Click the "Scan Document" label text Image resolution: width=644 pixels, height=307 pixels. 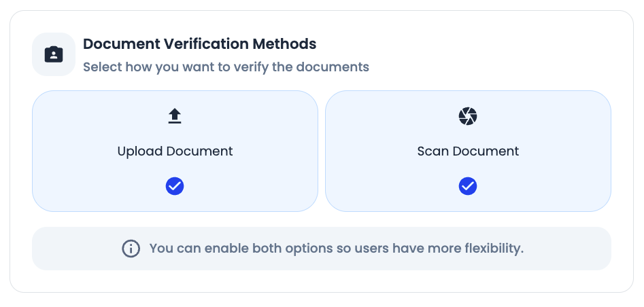(x=468, y=151)
